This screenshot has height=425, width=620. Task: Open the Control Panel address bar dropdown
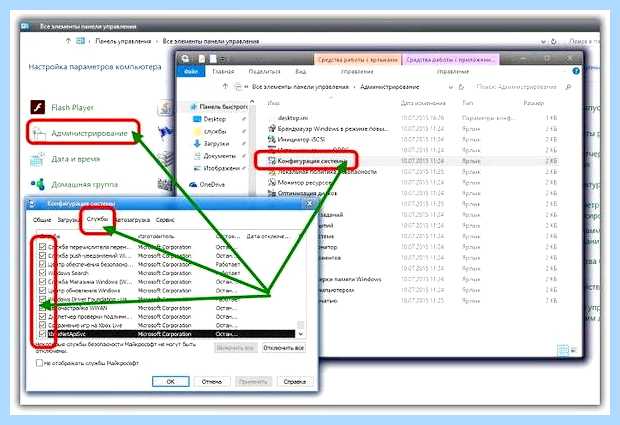click(544, 41)
